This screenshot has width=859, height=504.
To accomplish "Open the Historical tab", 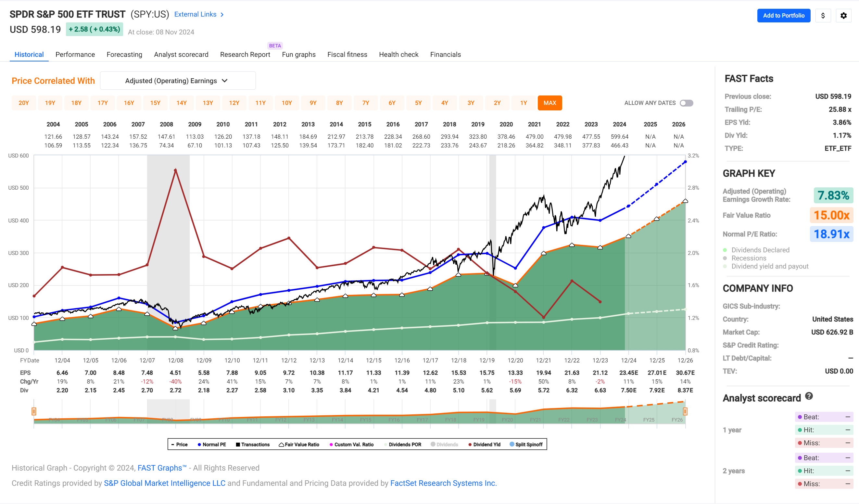I will pos(29,55).
